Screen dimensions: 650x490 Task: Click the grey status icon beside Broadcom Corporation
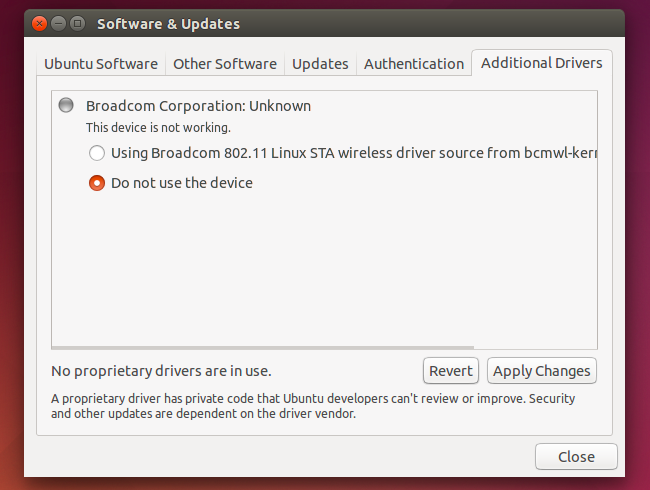click(66, 105)
